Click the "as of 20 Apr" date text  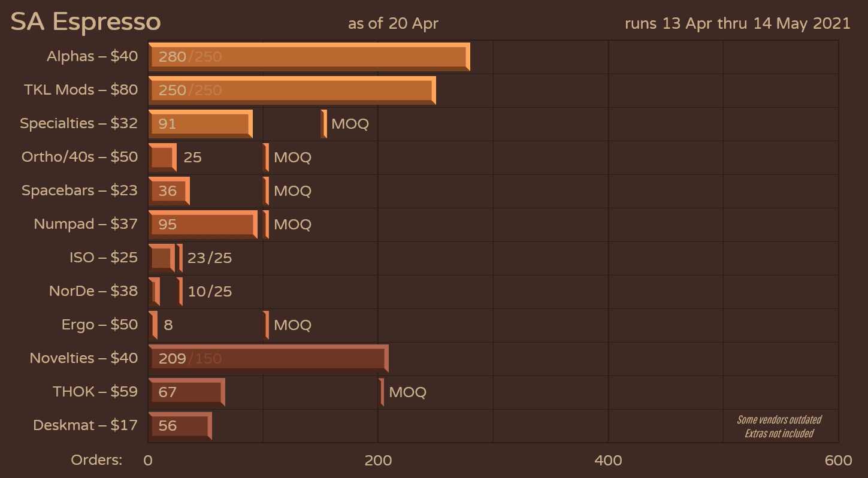[x=393, y=23]
